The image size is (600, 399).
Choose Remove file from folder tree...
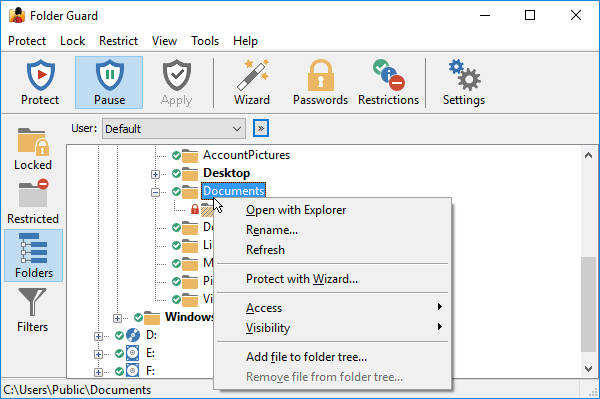point(332,377)
